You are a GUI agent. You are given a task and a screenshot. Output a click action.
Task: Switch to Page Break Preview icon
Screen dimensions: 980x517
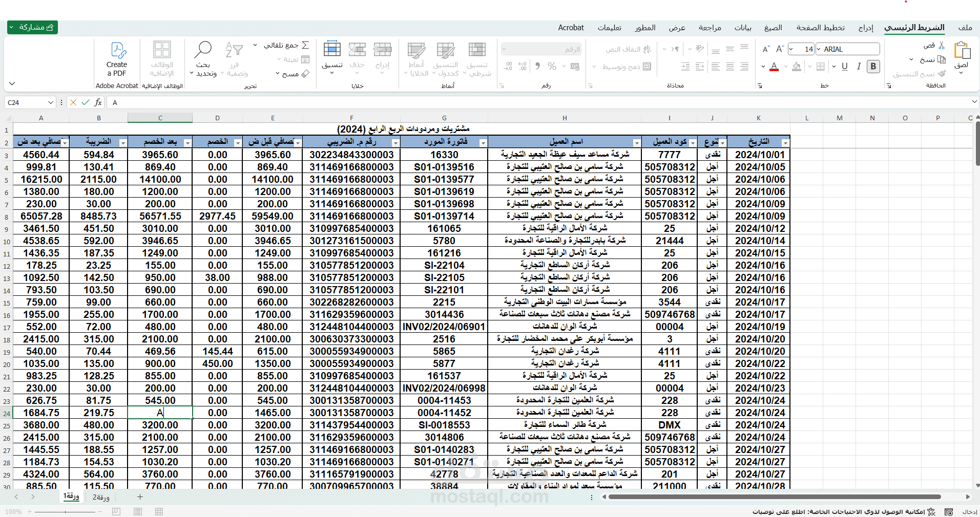click(x=116, y=511)
